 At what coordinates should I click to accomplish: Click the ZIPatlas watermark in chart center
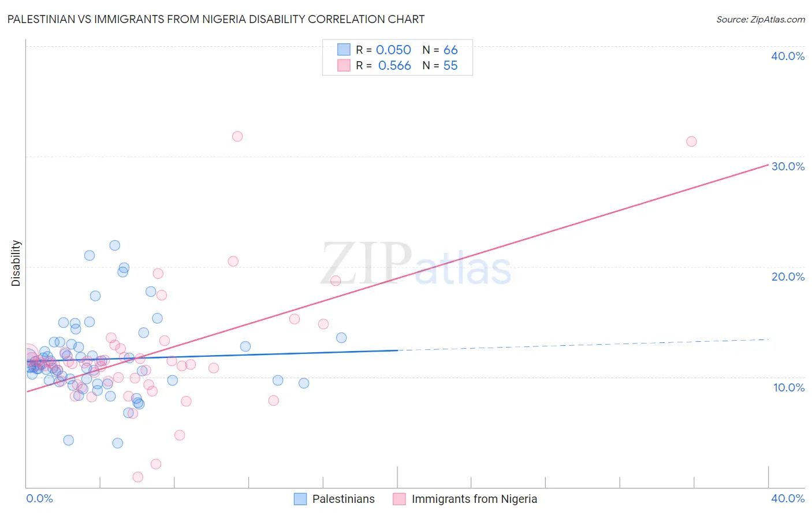tap(416, 264)
